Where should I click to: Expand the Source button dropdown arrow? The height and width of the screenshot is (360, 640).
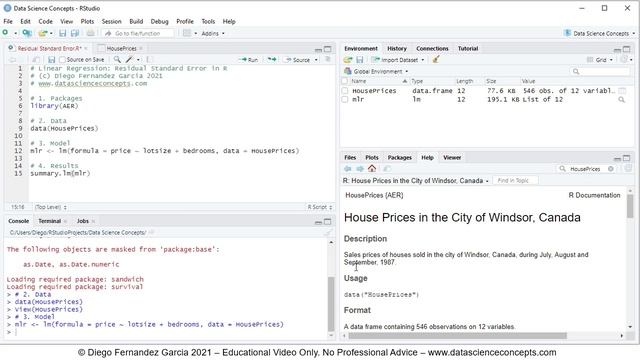316,60
